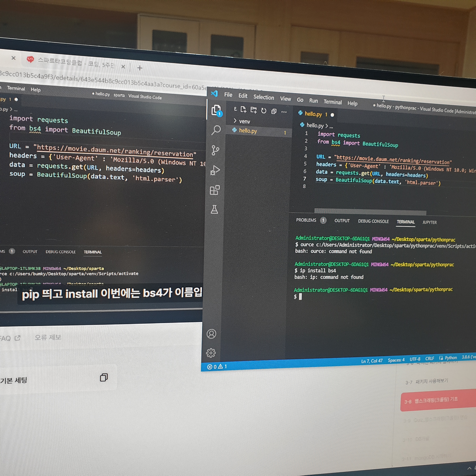Refresh the Explorer file tree

coord(264,111)
